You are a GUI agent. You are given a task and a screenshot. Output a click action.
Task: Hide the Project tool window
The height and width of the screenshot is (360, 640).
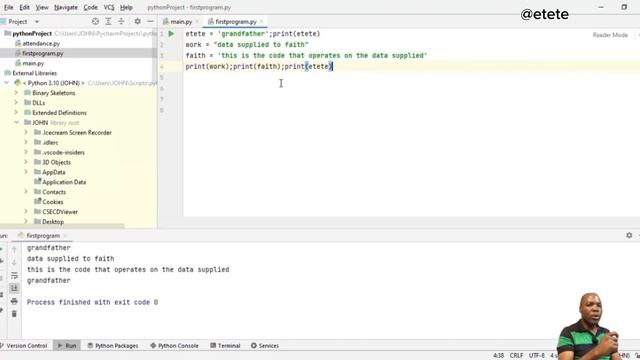151,21
